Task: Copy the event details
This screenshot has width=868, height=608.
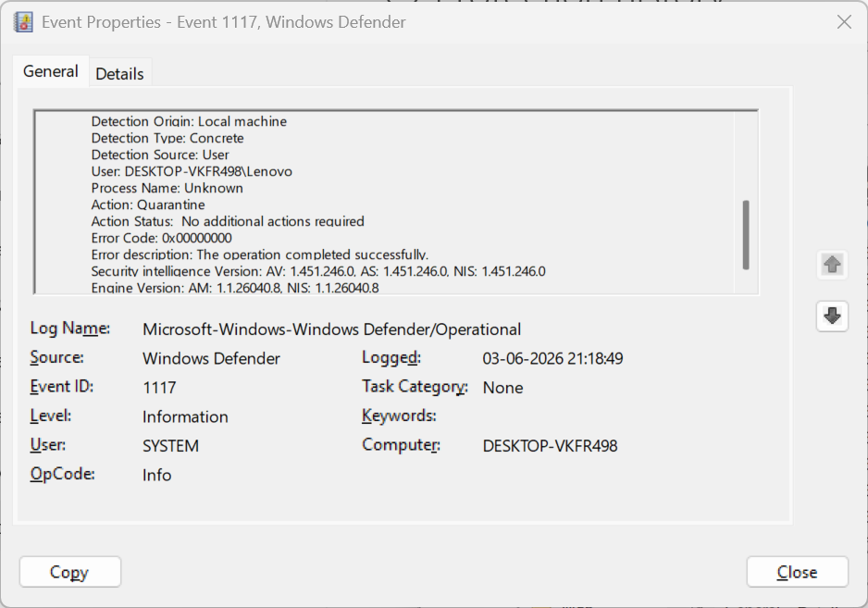Action: click(69, 572)
